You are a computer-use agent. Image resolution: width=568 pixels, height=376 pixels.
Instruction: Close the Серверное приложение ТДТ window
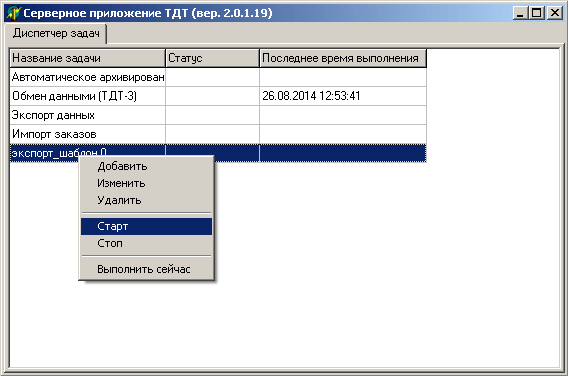pos(555,13)
